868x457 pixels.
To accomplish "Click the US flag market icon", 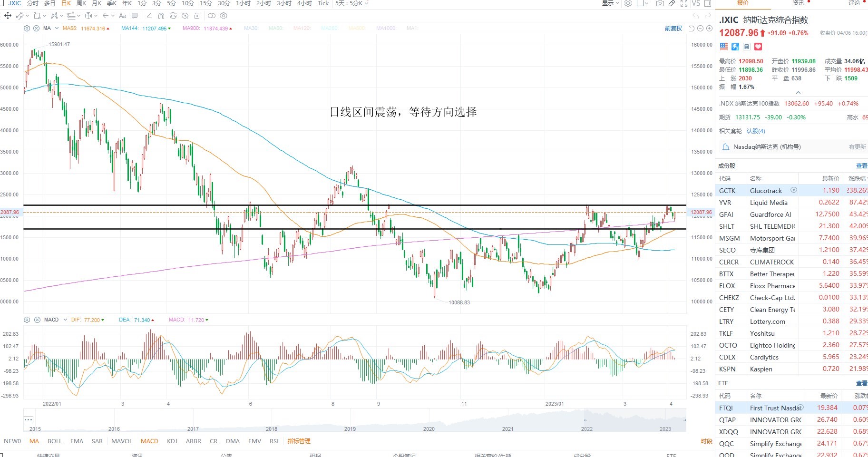I will point(723,46).
